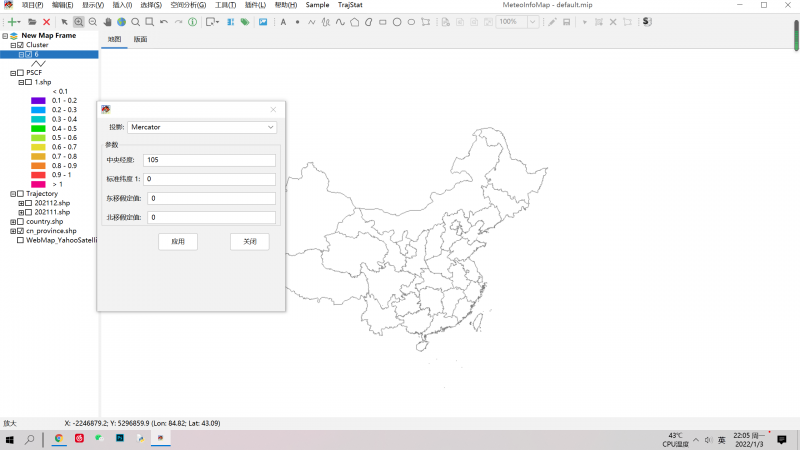Click the undo arrow icon
Viewport: 800px width, 450px height.
point(163,21)
